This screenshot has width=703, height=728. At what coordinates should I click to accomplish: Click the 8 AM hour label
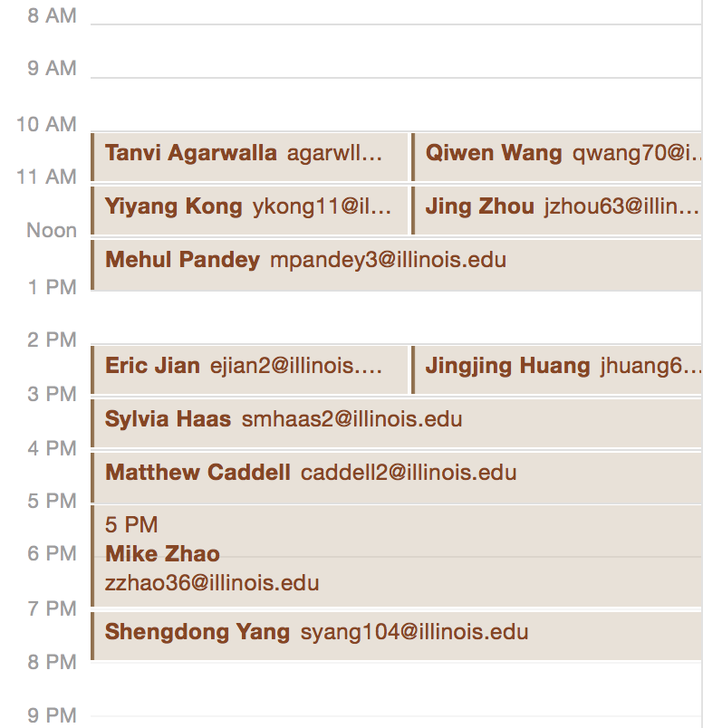point(52,15)
